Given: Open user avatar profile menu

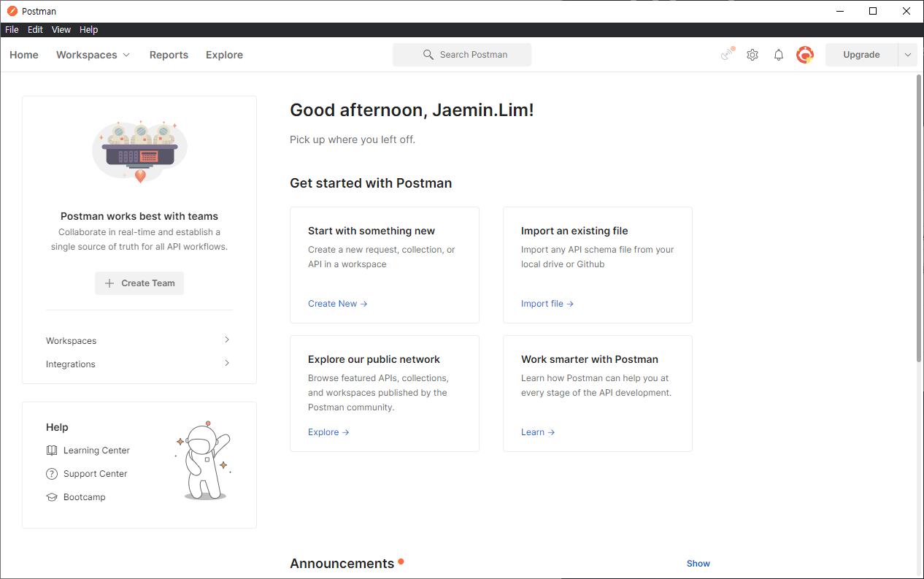Looking at the screenshot, I should pos(805,55).
